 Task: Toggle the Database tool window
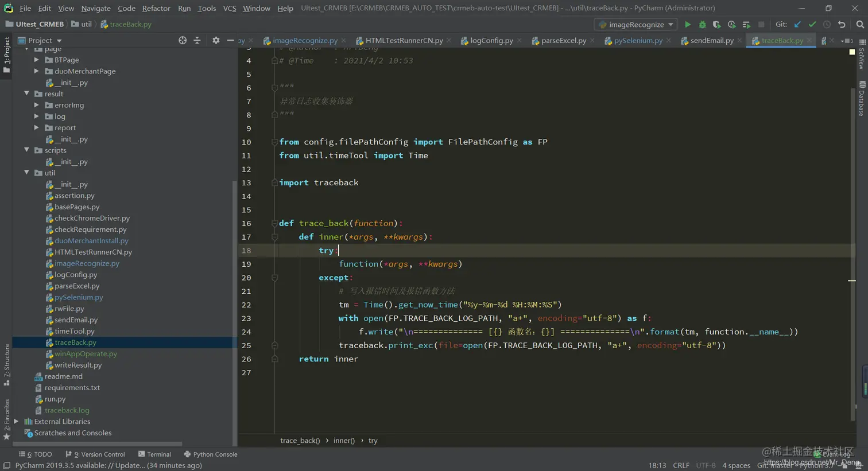pos(862,99)
